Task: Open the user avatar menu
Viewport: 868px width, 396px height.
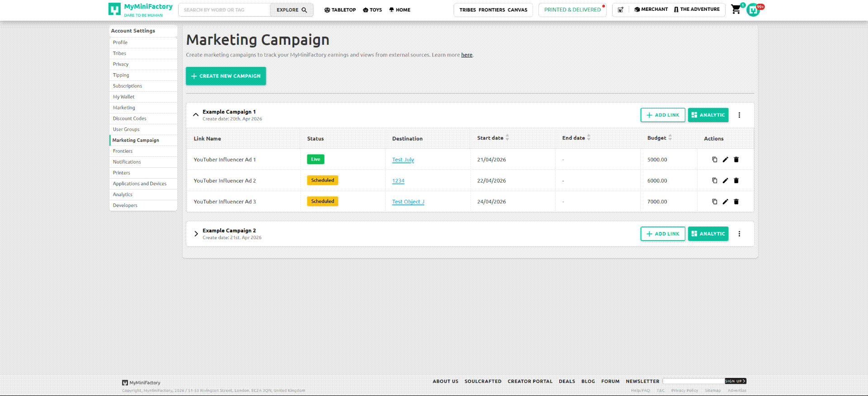Action: pyautogui.click(x=753, y=10)
